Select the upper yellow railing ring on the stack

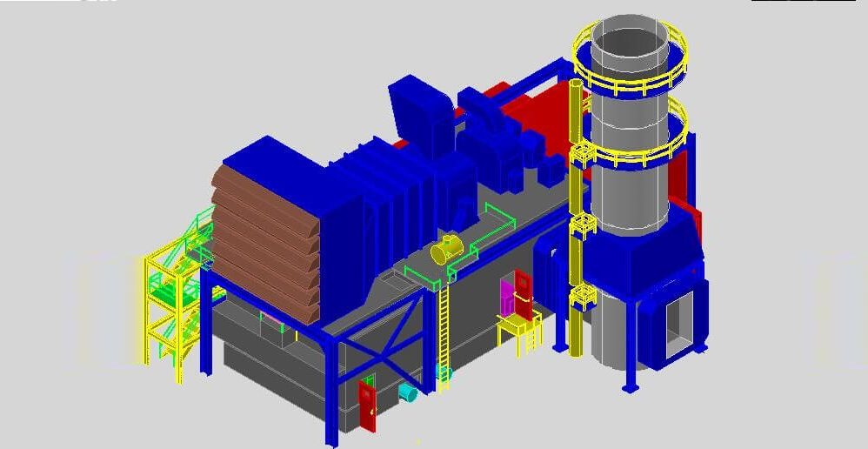(x=630, y=58)
